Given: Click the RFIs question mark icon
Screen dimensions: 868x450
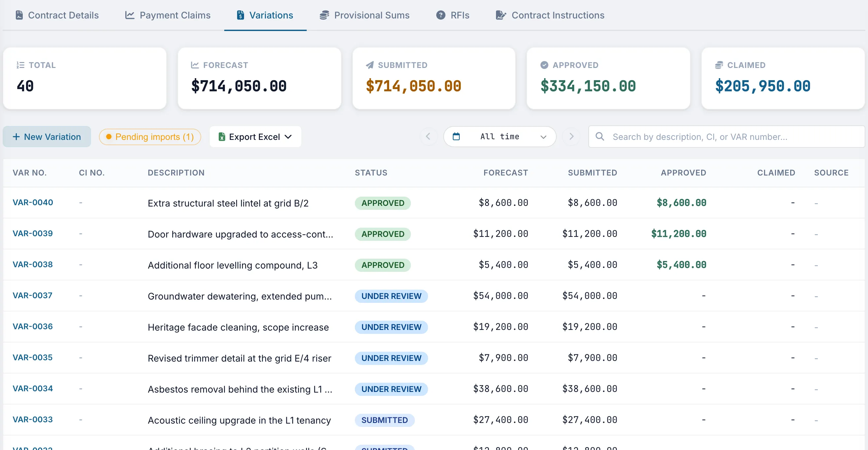Looking at the screenshot, I should [x=441, y=15].
